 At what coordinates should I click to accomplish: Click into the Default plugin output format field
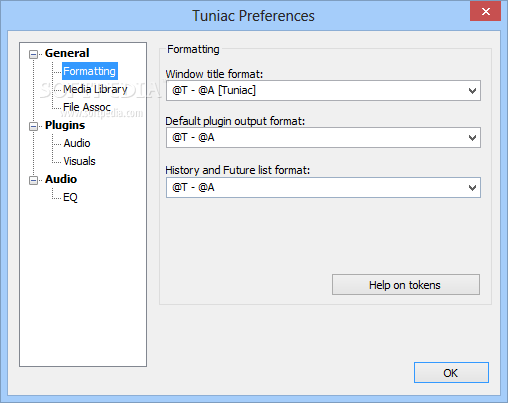(x=315, y=137)
